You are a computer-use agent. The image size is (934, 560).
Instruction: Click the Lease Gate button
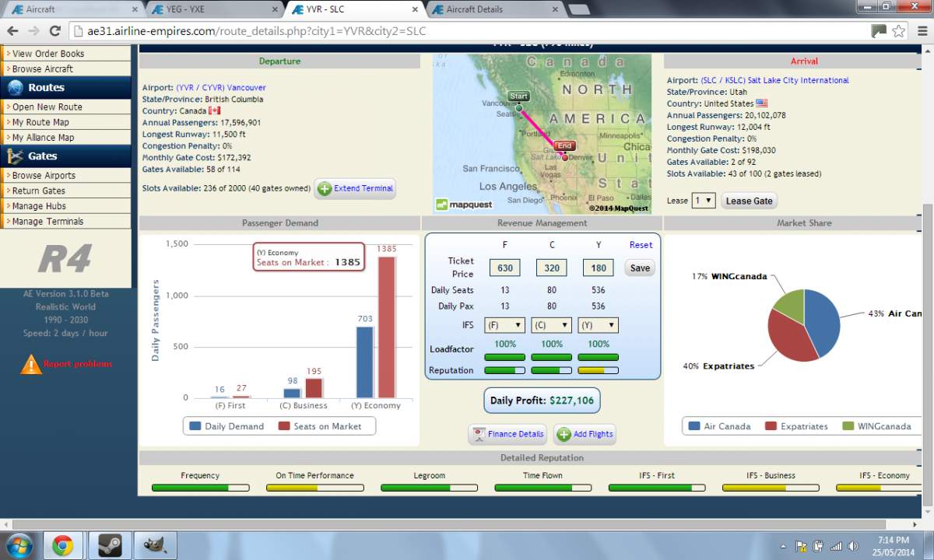[x=750, y=201]
